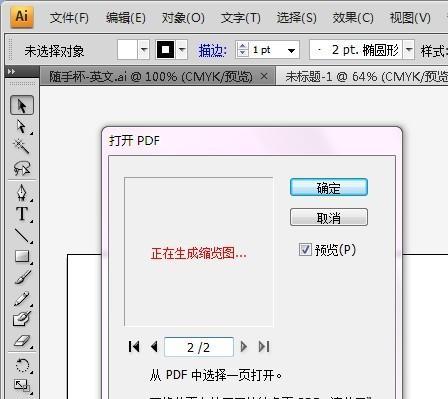Toggle the 预览(P) checkbox
448x399 pixels.
pos(305,249)
